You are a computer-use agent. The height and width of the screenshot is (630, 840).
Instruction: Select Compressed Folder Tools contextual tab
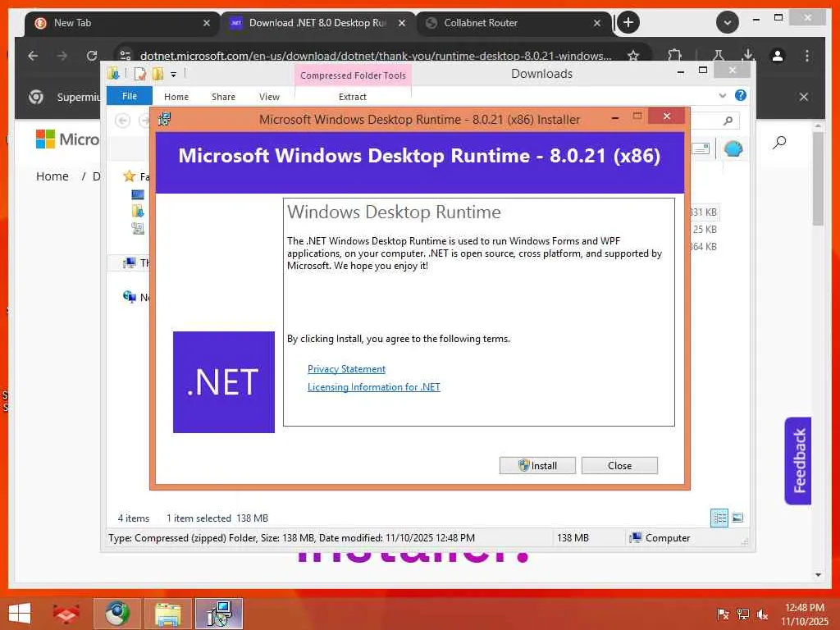click(x=353, y=75)
